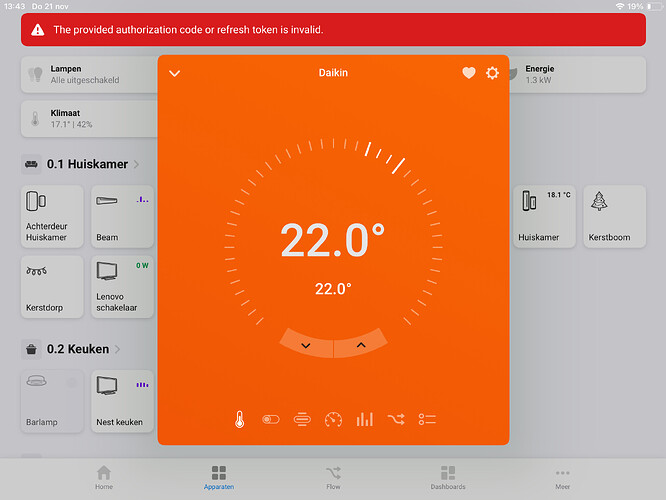The height and width of the screenshot is (500, 666).
Task: Open the on/off switch view icon
Action: [x=271, y=420]
